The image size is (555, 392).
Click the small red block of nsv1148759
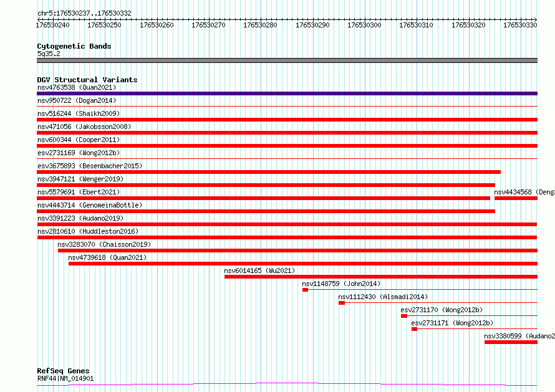click(305, 290)
